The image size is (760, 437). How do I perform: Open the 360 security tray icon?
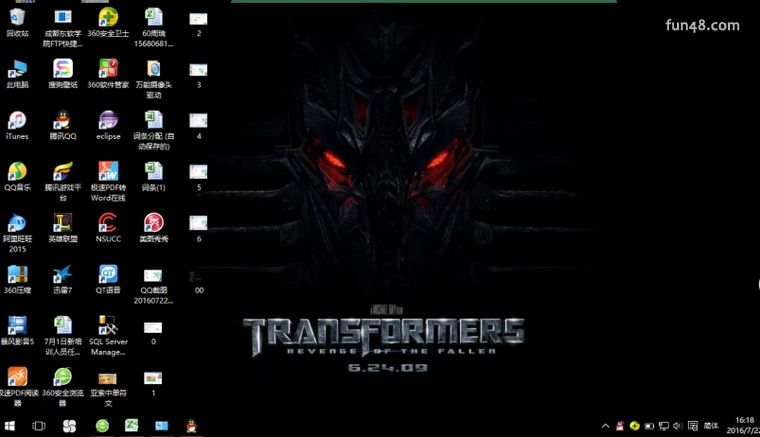click(x=634, y=426)
